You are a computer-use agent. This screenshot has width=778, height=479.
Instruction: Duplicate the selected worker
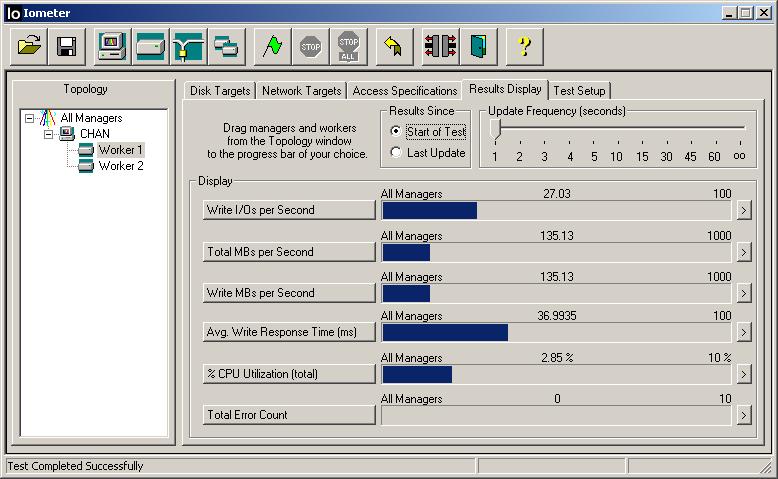227,47
